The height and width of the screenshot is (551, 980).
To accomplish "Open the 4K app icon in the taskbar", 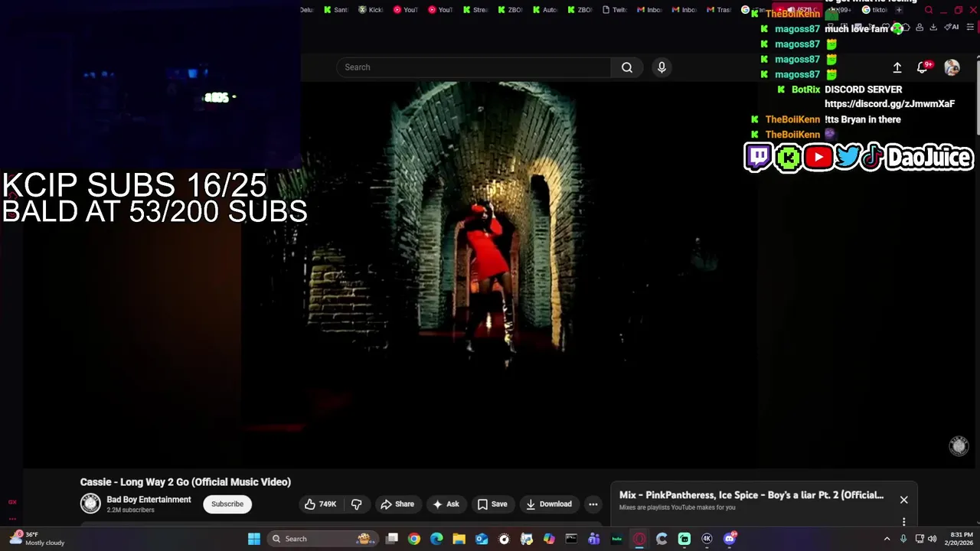I will tap(707, 539).
